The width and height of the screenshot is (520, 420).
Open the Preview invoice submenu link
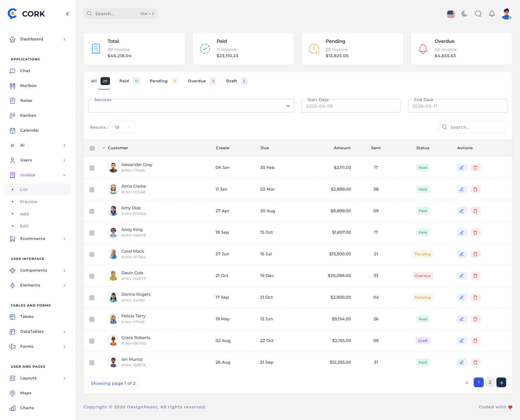(29, 202)
